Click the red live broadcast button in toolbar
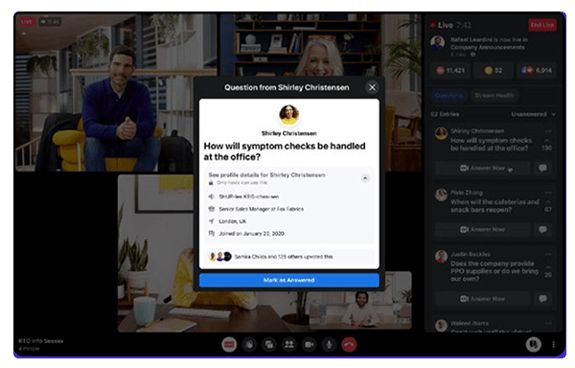The width and height of the screenshot is (575, 368). click(229, 345)
